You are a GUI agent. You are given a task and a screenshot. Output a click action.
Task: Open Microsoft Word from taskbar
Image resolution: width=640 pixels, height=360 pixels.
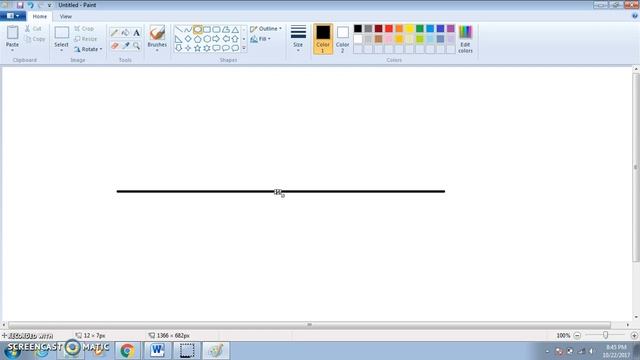pyautogui.click(x=157, y=351)
